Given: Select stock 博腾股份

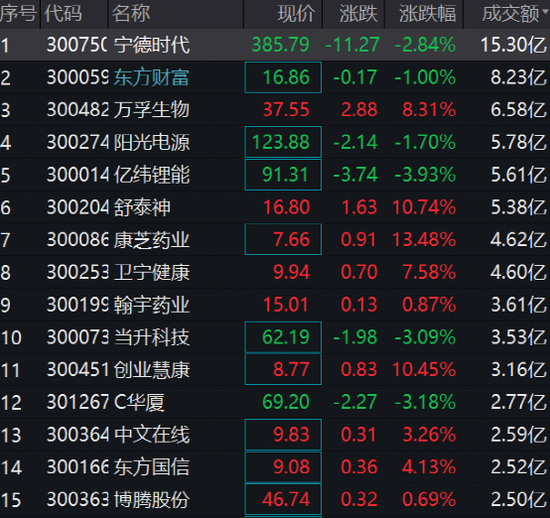Looking at the screenshot, I should [x=152, y=499].
